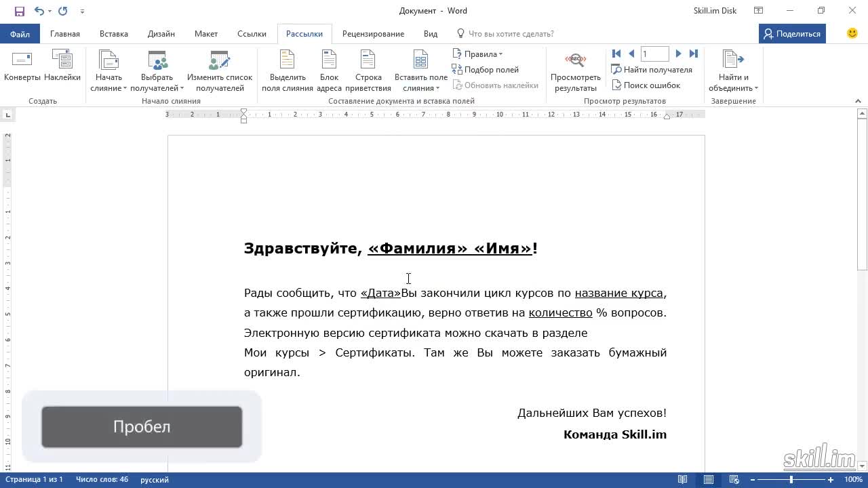
Task: Go to last record arrow
Action: click(693, 54)
